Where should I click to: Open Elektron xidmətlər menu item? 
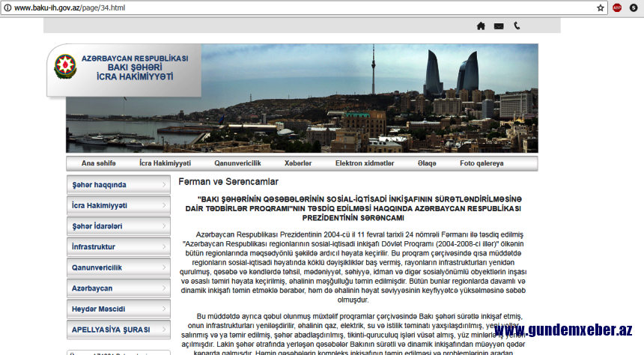tap(365, 163)
